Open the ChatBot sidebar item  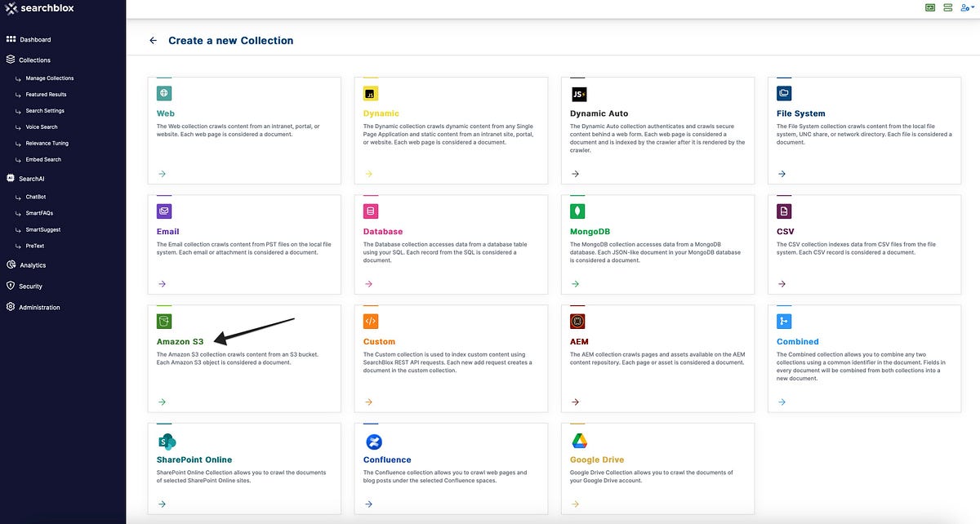(36, 197)
